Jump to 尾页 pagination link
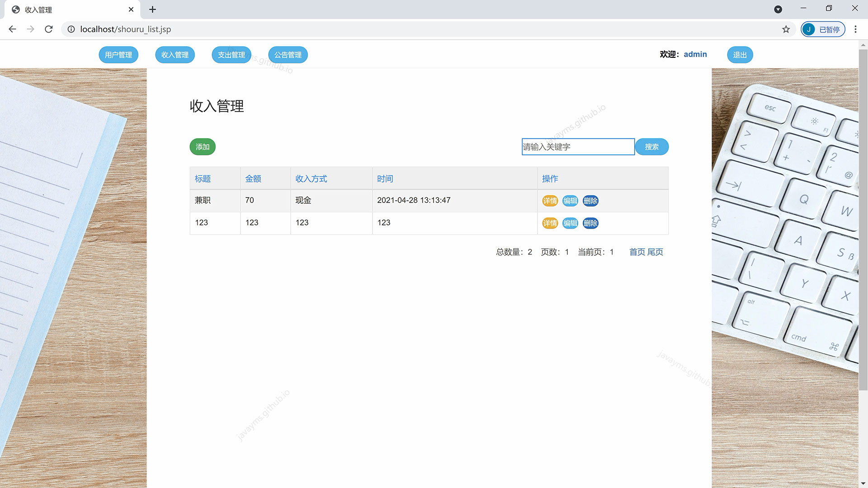This screenshot has width=868, height=488. pos(655,252)
